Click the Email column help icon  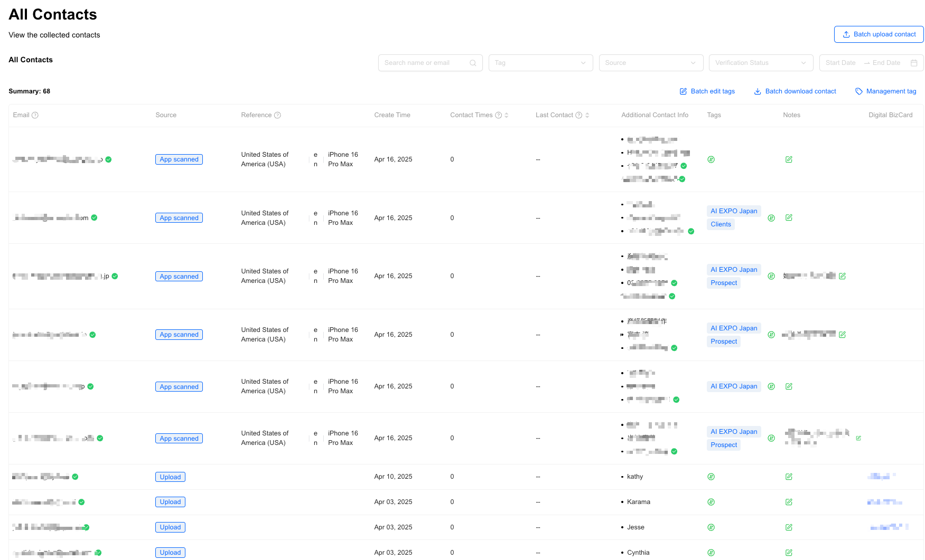pyautogui.click(x=35, y=115)
